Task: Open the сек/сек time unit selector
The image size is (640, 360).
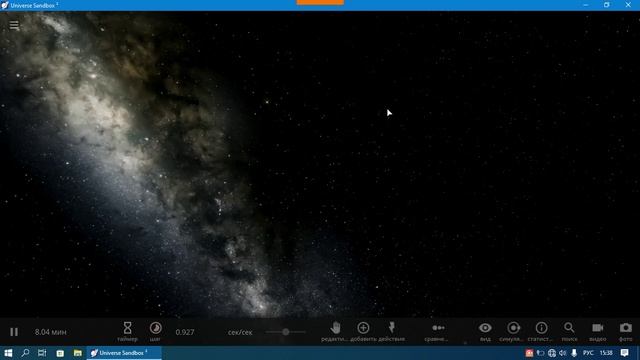Action: (240, 332)
